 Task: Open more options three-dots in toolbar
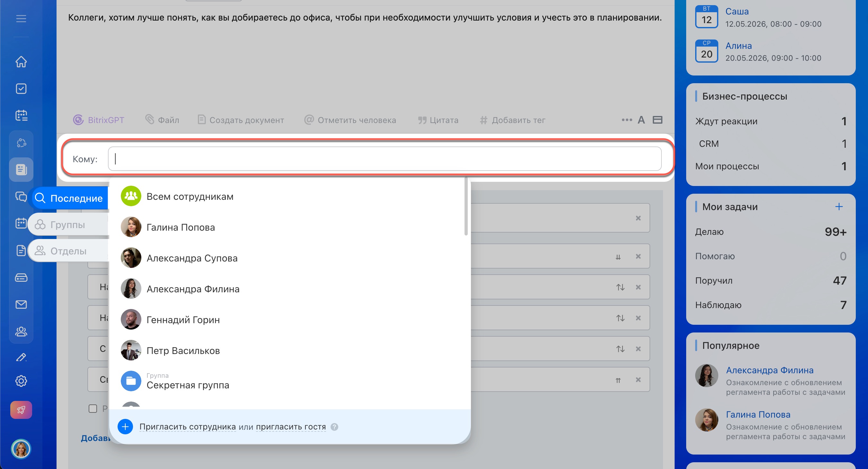pyautogui.click(x=626, y=120)
